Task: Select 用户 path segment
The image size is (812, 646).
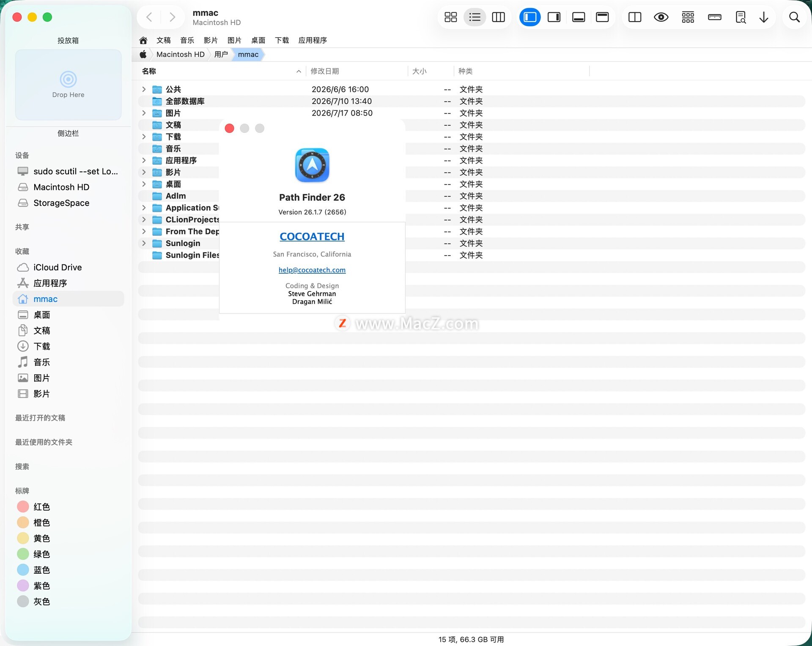Action: [x=221, y=55]
